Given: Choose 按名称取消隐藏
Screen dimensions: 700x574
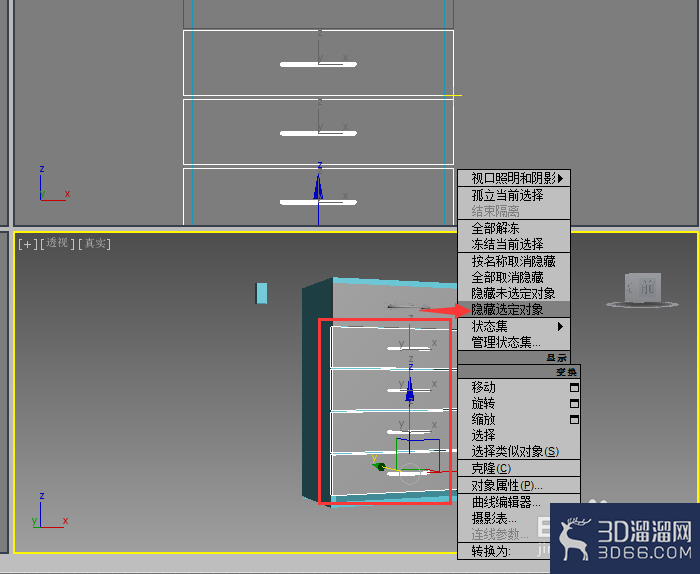Looking at the screenshot, I should pyautogui.click(x=514, y=261).
